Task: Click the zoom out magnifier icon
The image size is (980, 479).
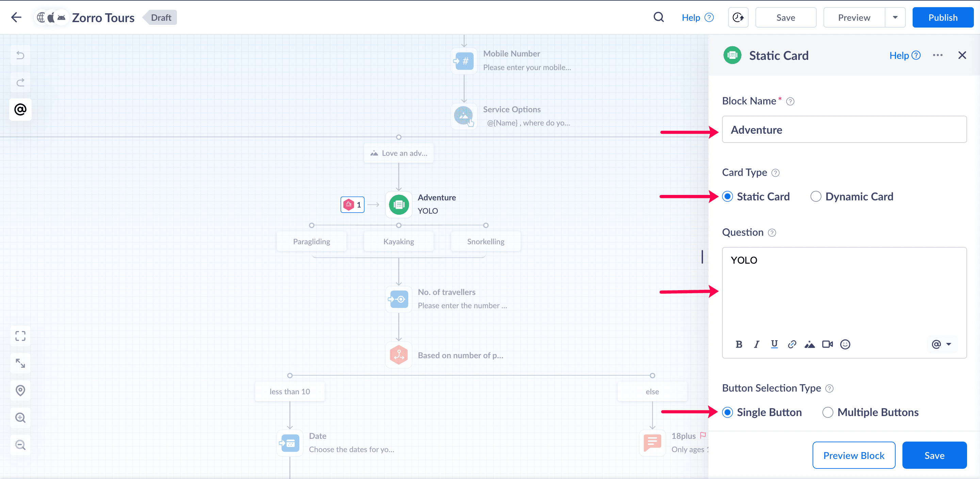Action: tap(20, 445)
